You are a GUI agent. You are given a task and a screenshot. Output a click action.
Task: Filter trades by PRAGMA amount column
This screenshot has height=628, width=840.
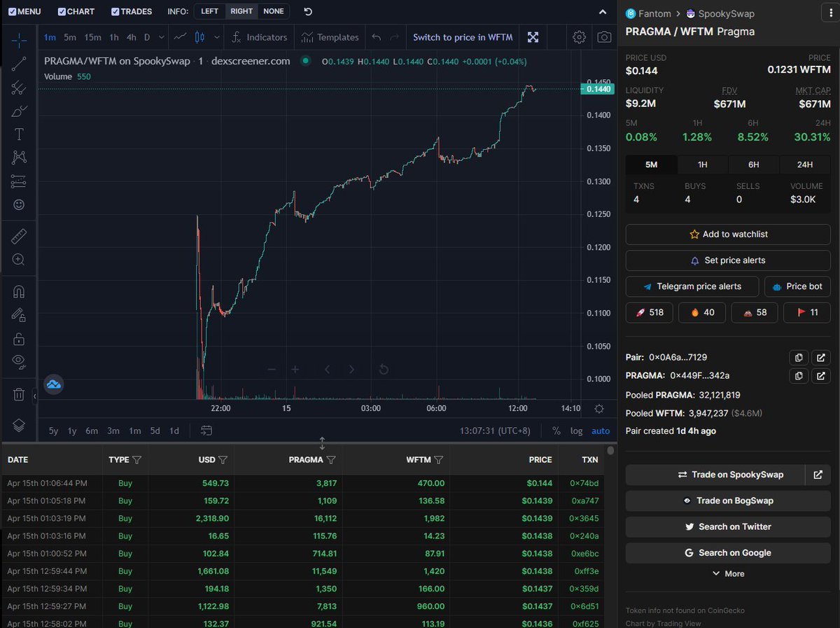point(331,460)
